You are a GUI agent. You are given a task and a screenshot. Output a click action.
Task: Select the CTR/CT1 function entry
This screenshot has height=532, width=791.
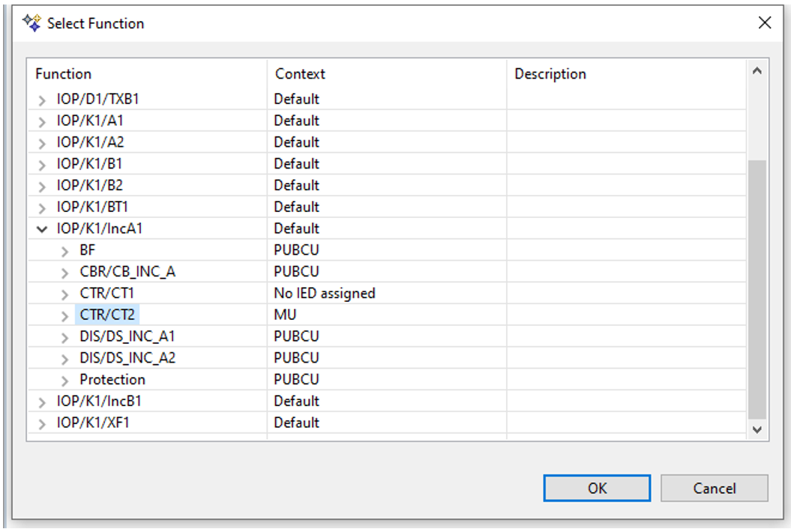pyautogui.click(x=107, y=294)
